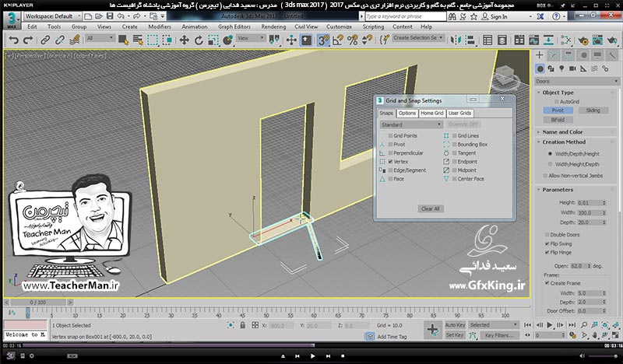Enable Edge/Segment snap checkbox

click(x=391, y=170)
